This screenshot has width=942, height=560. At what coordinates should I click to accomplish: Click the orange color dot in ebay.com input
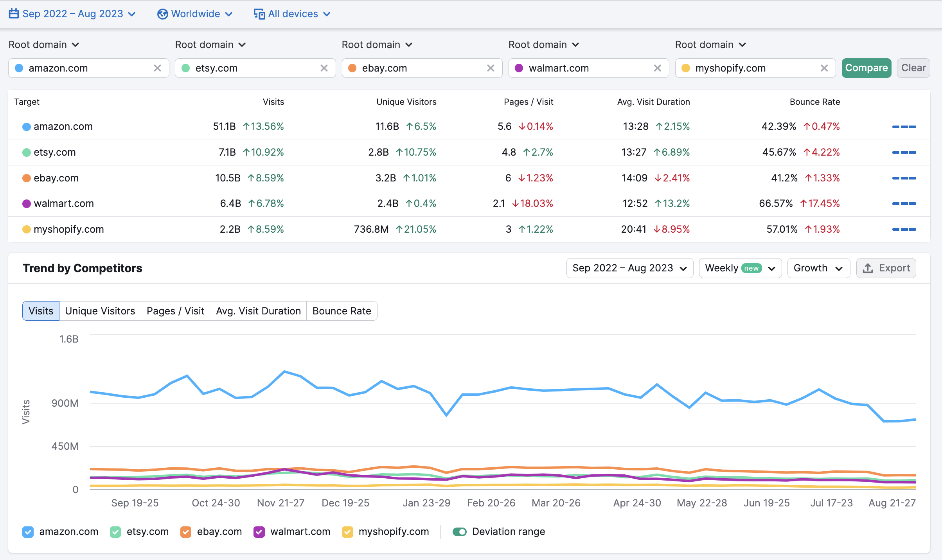point(352,68)
